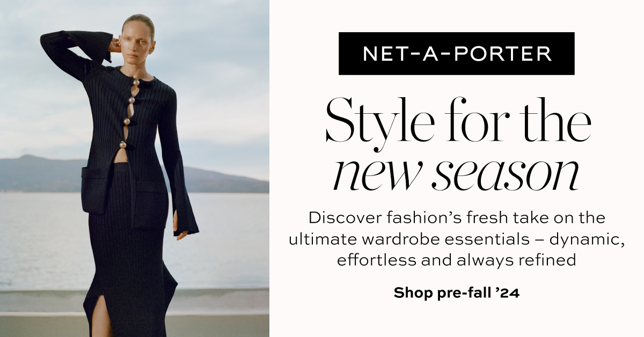Click the NET-A-PORTER black logo banner
This screenshot has width=644, height=337.
pos(456,54)
